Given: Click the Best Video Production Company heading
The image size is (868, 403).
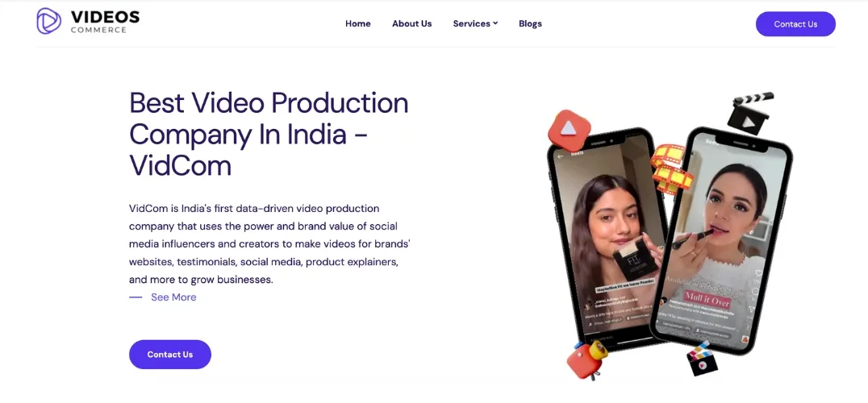Looking at the screenshot, I should [269, 134].
